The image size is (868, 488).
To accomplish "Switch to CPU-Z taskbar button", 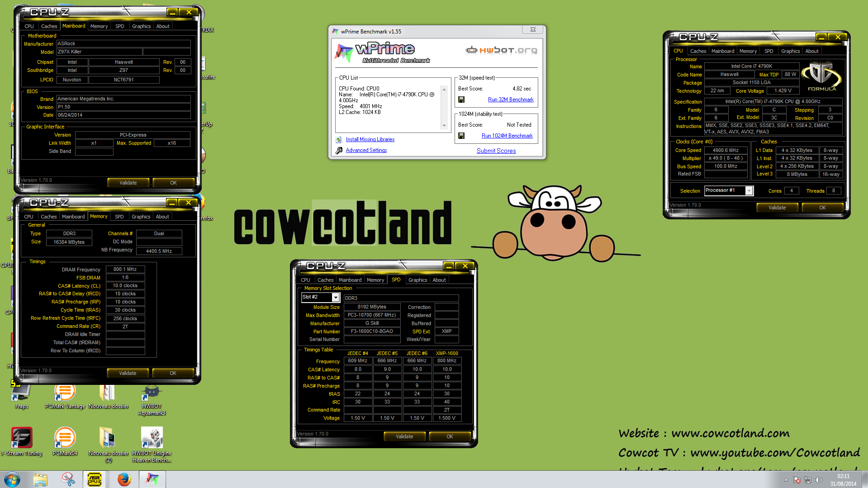I will coord(95,479).
